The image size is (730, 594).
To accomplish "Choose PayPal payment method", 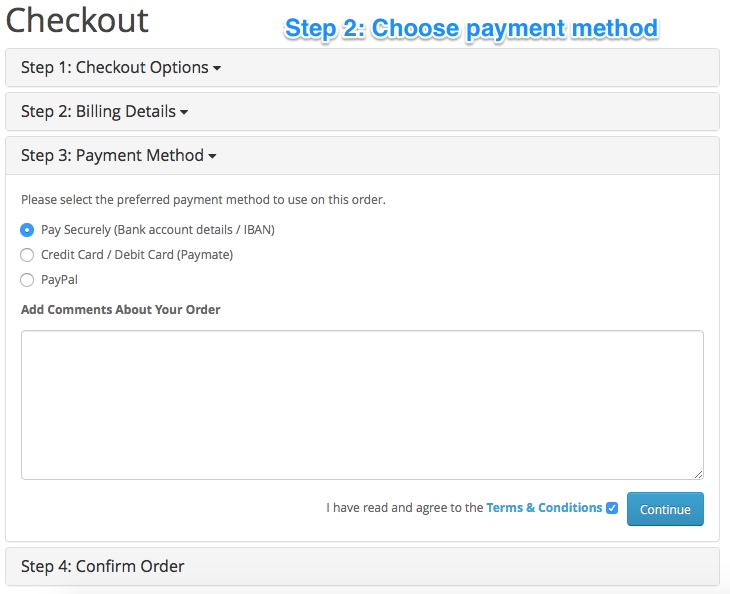I will pyautogui.click(x=27, y=280).
